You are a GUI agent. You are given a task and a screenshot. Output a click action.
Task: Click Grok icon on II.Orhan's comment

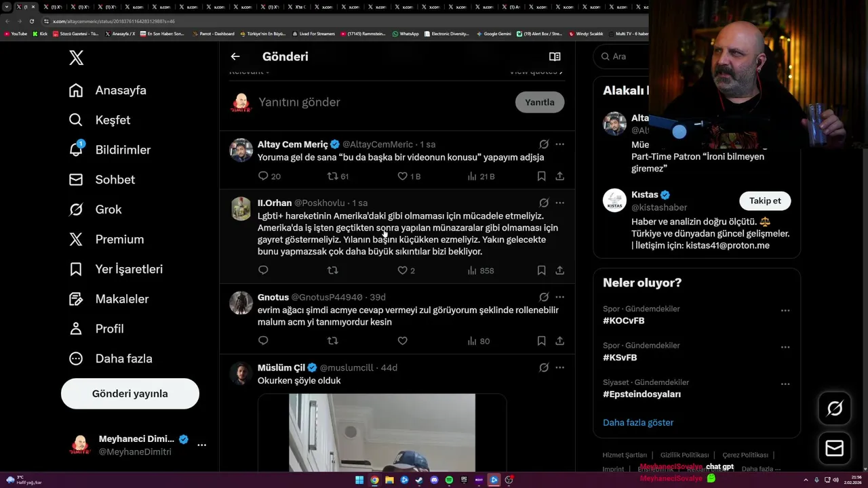tap(544, 203)
